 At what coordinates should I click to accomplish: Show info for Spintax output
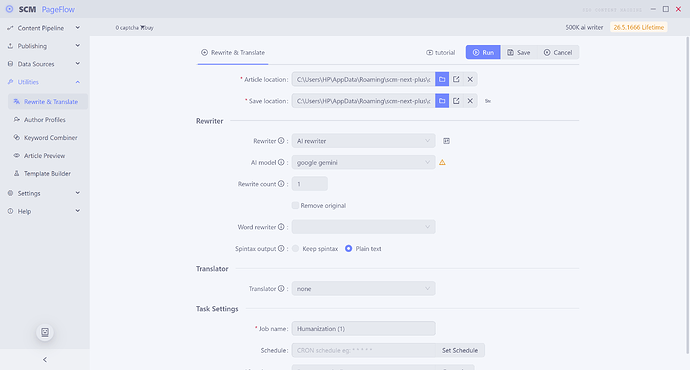click(281, 249)
